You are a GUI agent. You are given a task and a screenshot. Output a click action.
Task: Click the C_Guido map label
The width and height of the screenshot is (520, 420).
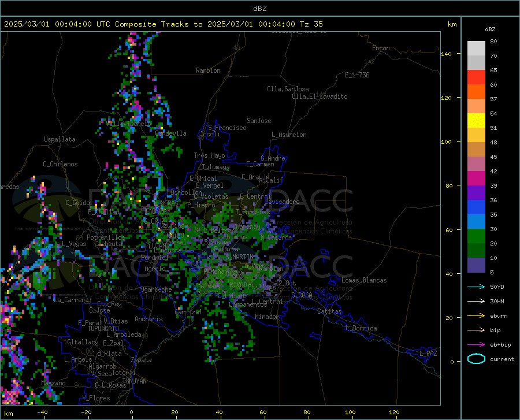click(77, 203)
